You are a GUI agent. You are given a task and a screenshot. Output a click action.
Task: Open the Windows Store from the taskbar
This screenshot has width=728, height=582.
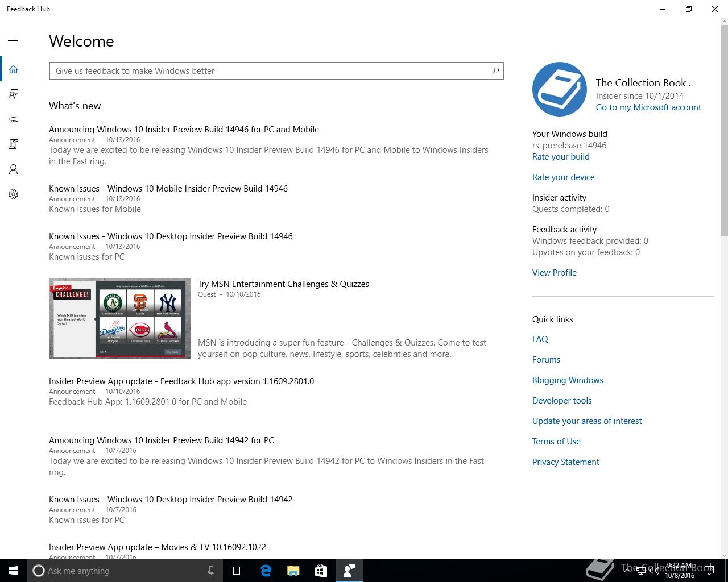pos(321,571)
